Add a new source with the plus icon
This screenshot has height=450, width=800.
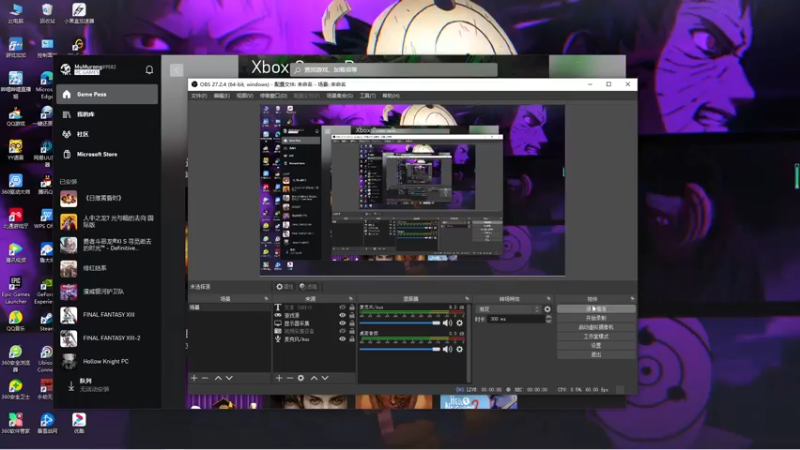(x=279, y=378)
